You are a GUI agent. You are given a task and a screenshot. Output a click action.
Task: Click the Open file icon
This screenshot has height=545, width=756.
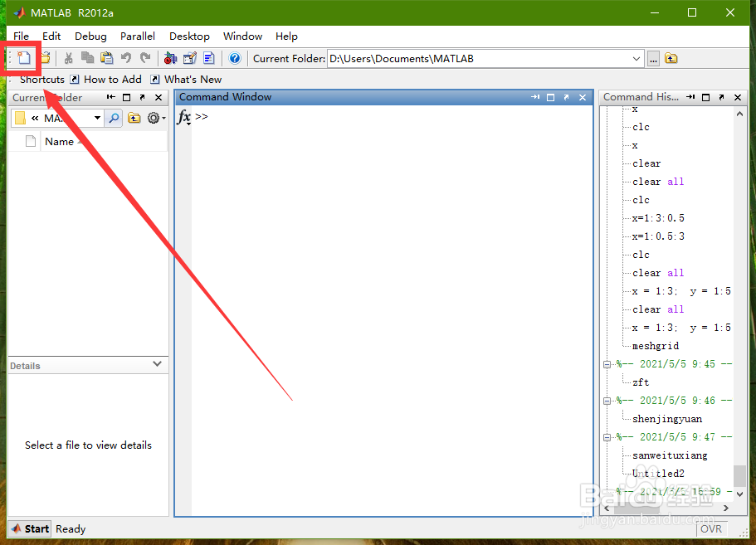(46, 58)
